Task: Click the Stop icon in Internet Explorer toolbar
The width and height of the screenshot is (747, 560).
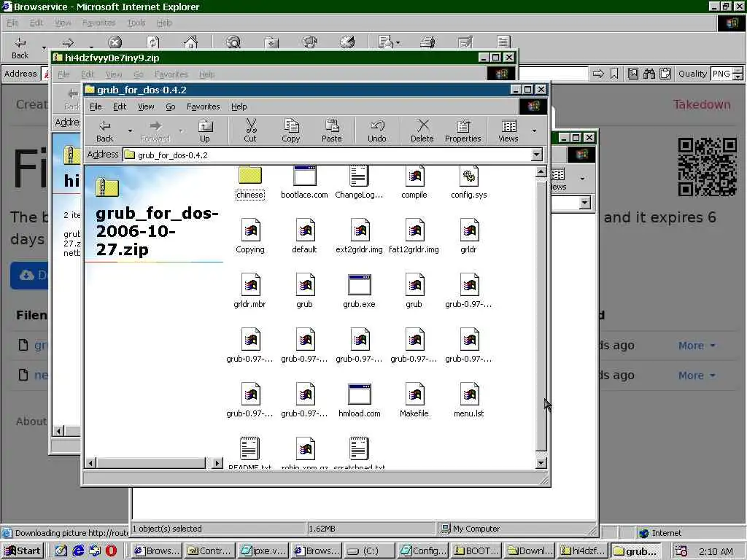Action: point(115,42)
